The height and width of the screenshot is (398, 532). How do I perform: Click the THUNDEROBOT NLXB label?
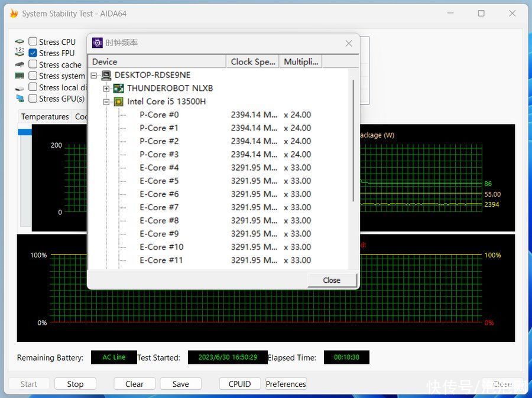[x=170, y=88]
